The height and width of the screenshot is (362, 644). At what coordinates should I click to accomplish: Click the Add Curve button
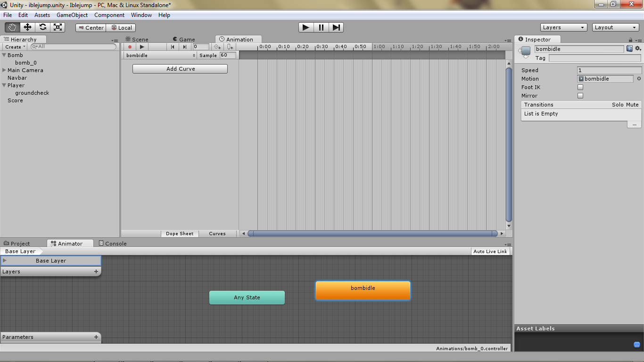(180, 69)
